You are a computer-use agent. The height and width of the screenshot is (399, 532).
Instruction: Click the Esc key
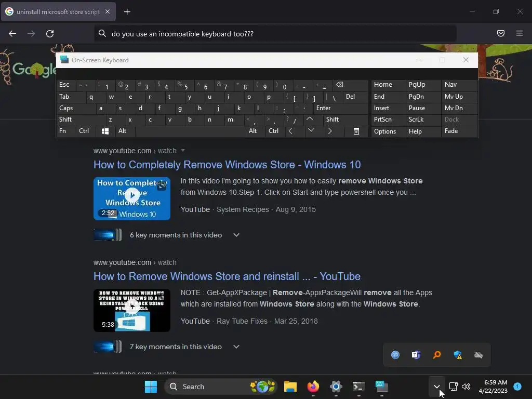click(66, 85)
